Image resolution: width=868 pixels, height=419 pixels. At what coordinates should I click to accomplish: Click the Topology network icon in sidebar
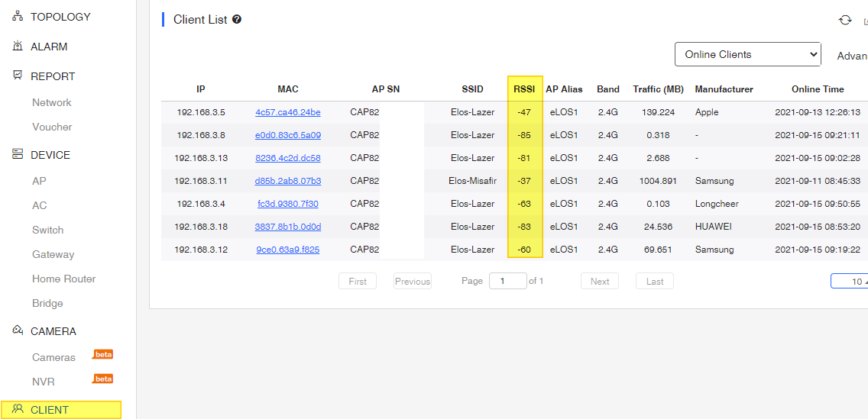click(17, 17)
